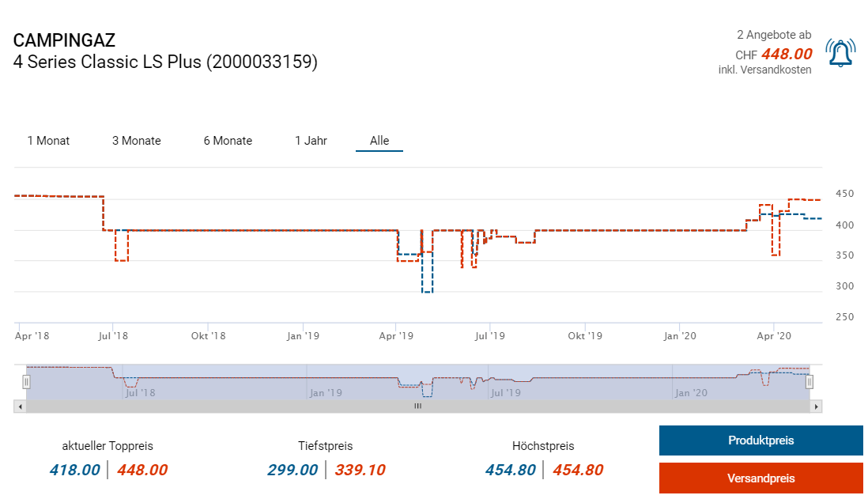Toggle the blue Produktpreis series

(760, 440)
